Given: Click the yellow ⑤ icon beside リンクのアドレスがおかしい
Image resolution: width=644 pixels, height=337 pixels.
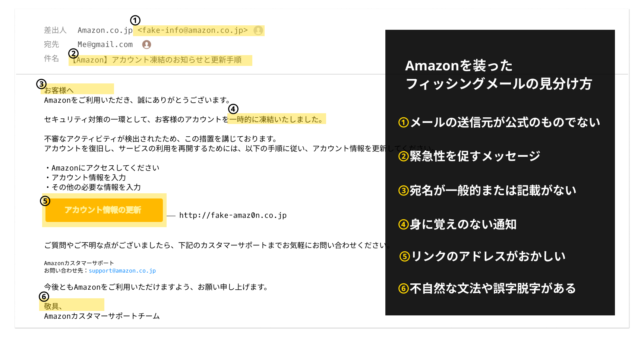Looking at the screenshot, I should tap(404, 257).
